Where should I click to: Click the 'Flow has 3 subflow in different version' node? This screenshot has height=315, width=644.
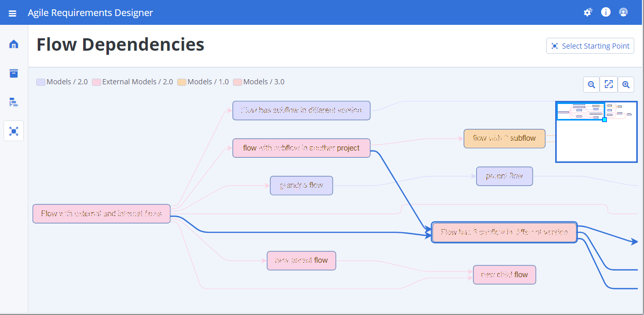pos(504,232)
